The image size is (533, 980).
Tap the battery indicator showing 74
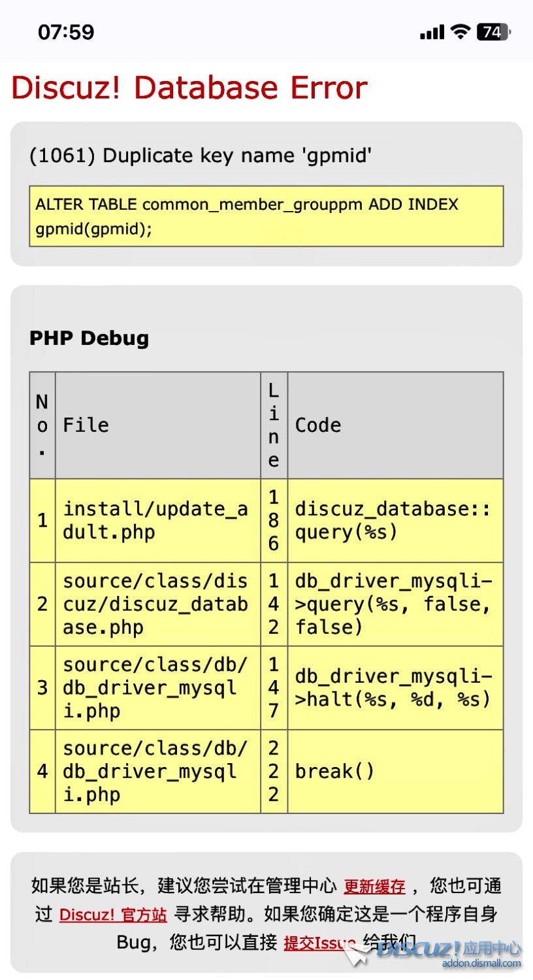coord(494,31)
